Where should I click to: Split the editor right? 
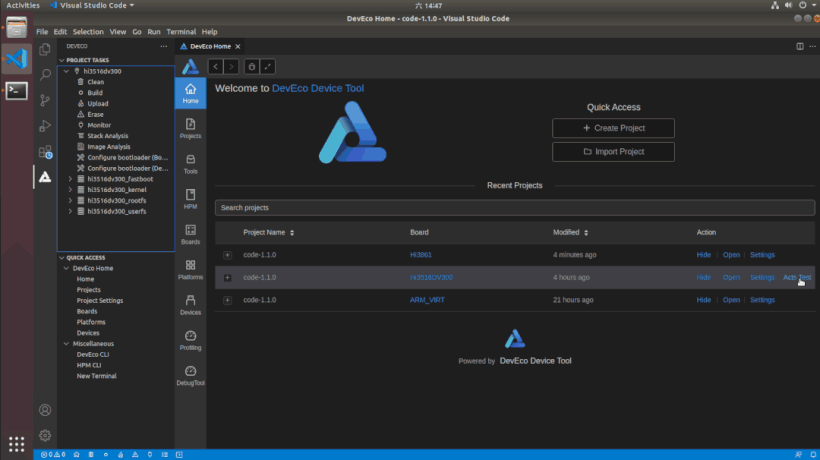click(x=800, y=46)
